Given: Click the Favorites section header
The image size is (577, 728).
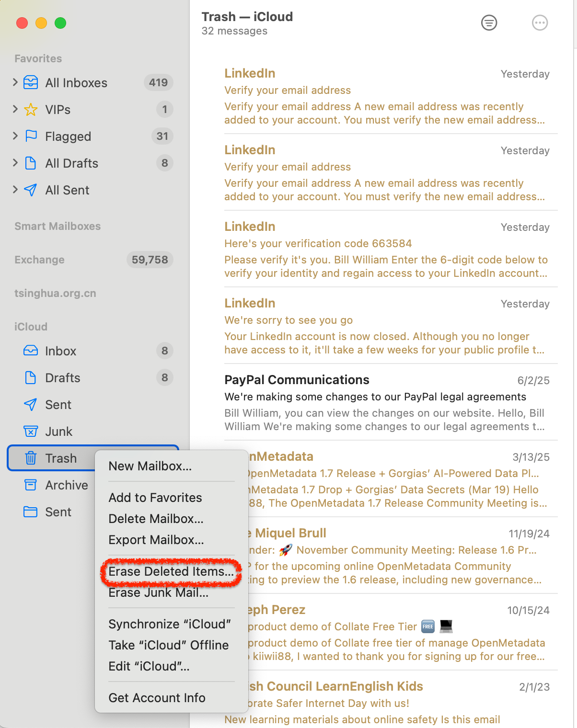Looking at the screenshot, I should pyautogui.click(x=38, y=58).
